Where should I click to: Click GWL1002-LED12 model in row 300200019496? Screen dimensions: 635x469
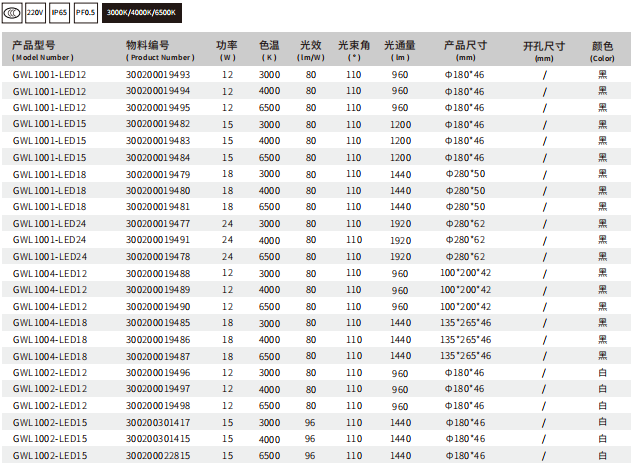50,373
